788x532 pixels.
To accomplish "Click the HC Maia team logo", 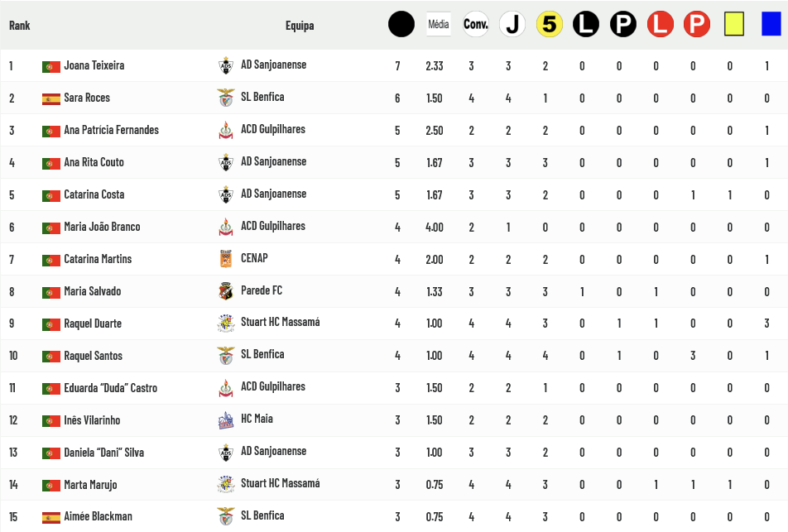I will point(226,420).
